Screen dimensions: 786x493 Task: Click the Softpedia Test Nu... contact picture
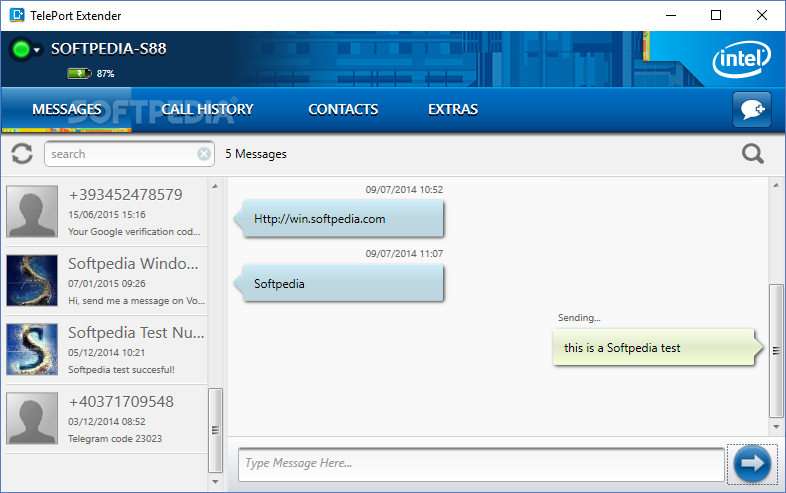coord(32,350)
